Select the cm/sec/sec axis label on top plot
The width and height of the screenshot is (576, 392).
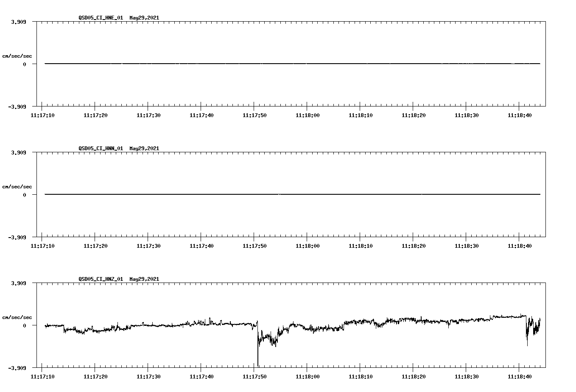click(x=17, y=55)
